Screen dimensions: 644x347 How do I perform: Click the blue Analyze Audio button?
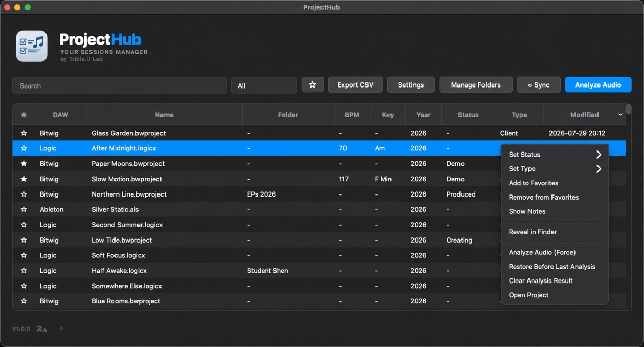click(598, 85)
